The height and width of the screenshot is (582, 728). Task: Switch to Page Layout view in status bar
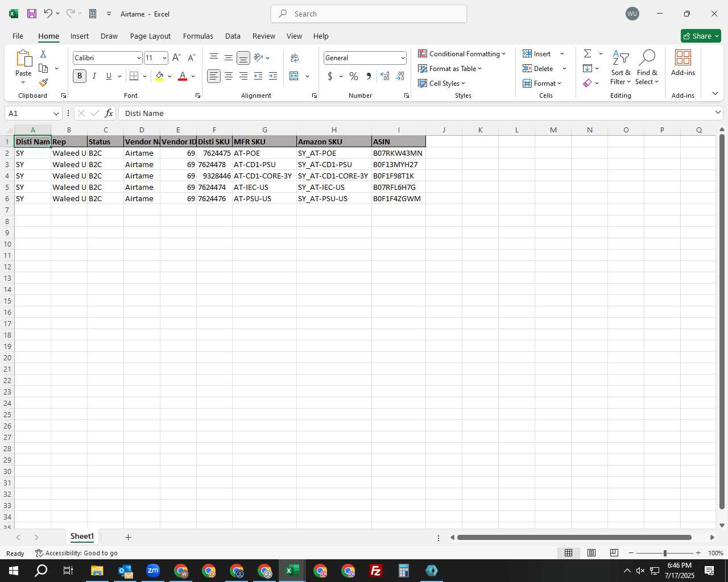[591, 553]
